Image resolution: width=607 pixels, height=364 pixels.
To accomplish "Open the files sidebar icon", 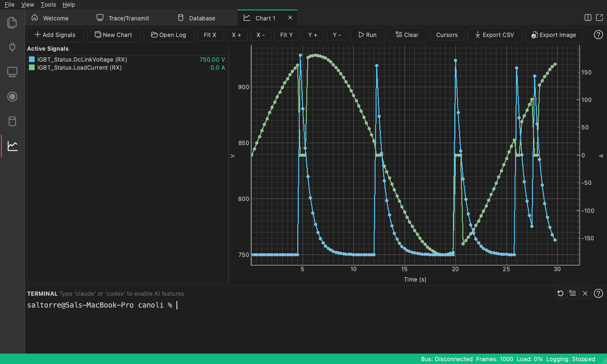I will [x=12, y=22].
